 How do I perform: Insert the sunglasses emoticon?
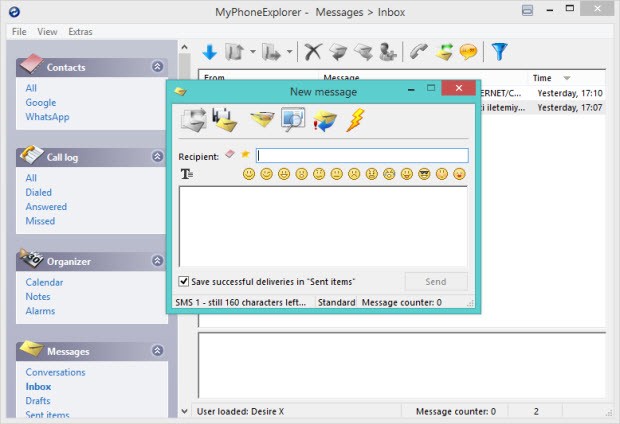424,174
